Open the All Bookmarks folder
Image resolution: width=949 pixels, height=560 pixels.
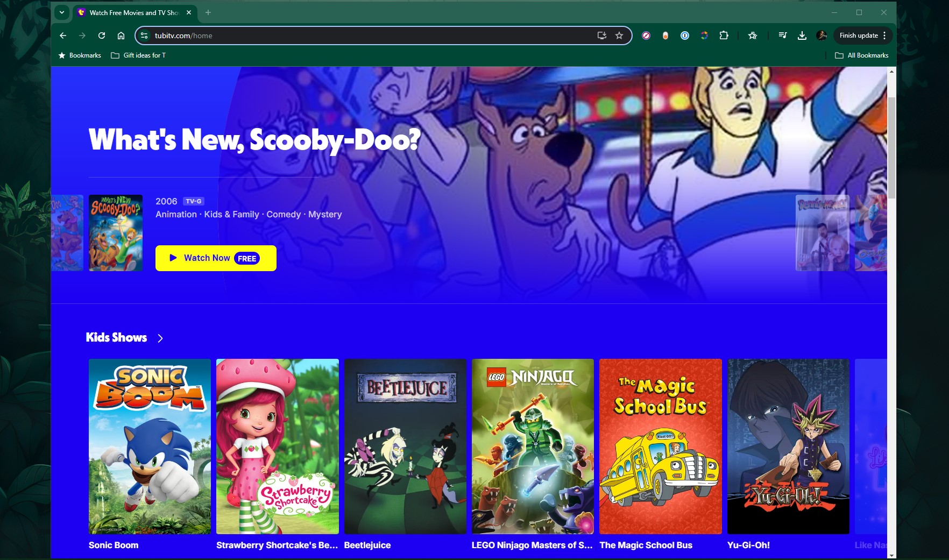[862, 55]
